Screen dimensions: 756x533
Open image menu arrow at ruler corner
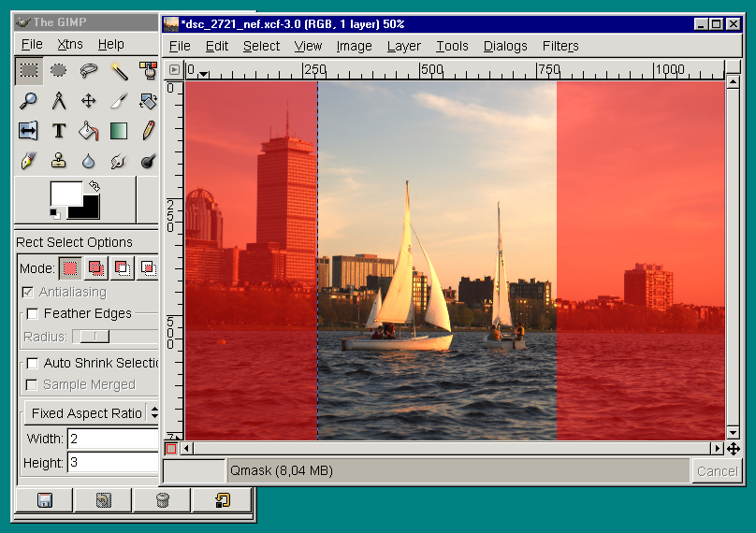tap(174, 70)
